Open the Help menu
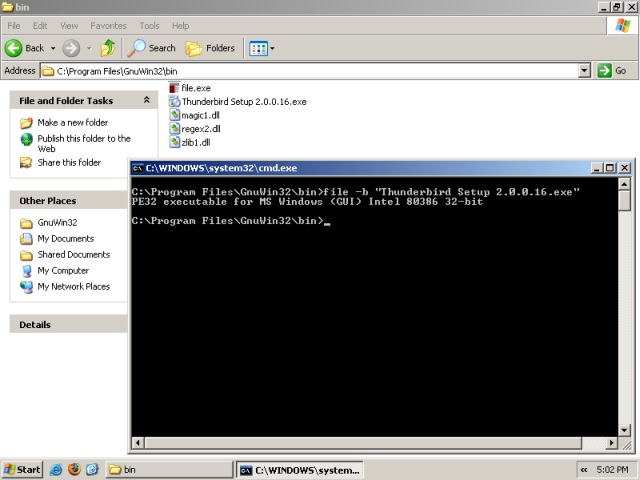 pos(180,26)
